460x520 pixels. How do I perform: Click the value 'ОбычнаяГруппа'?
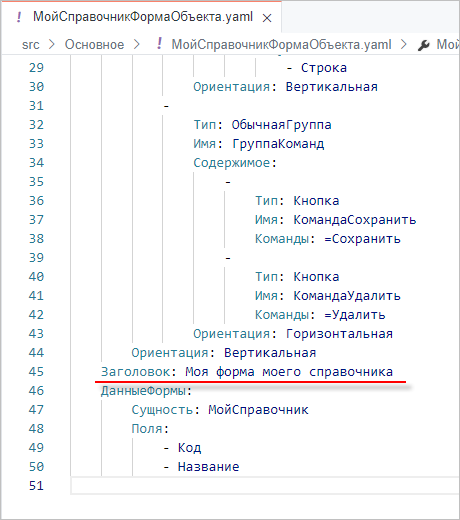point(281,125)
